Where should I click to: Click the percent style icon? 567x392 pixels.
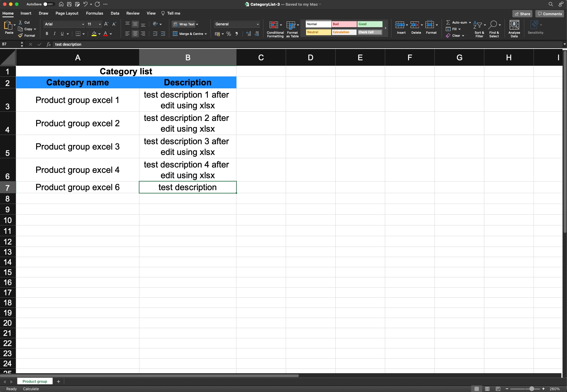tap(229, 34)
